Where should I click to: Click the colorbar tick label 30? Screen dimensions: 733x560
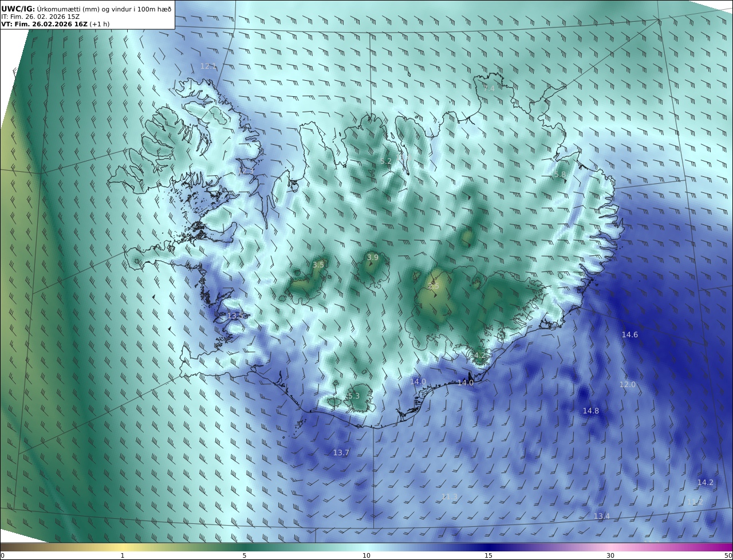pyautogui.click(x=610, y=555)
